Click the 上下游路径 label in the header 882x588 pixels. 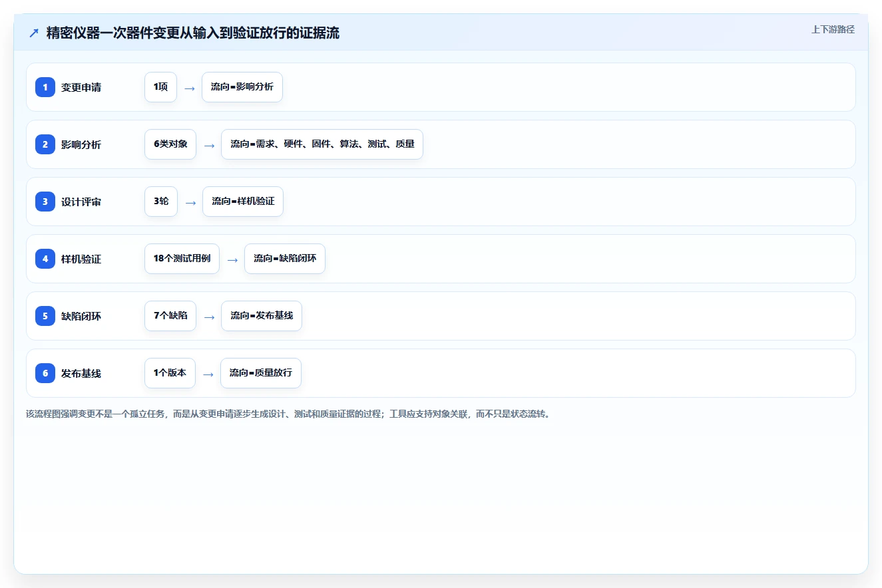point(833,29)
